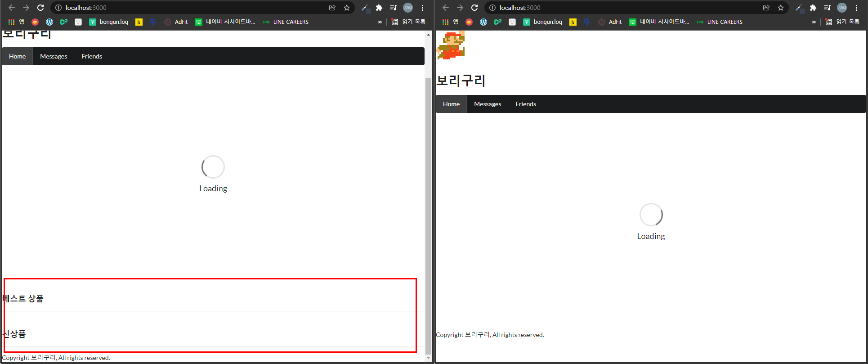Click the scrollbar down arrow in the left window

[428, 359]
